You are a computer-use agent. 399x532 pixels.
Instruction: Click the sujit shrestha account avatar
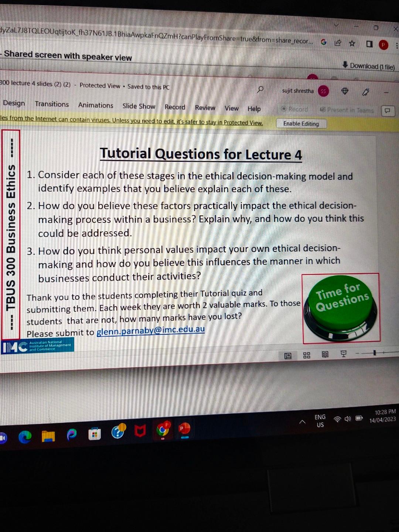(323, 91)
